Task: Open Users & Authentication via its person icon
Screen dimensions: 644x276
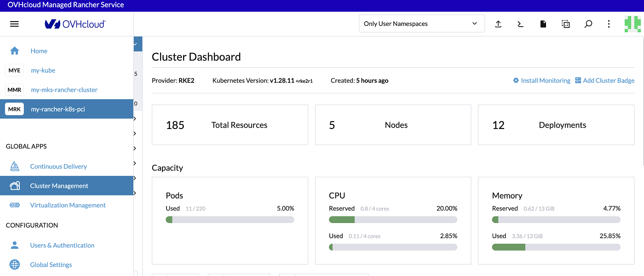Action: pos(14,245)
